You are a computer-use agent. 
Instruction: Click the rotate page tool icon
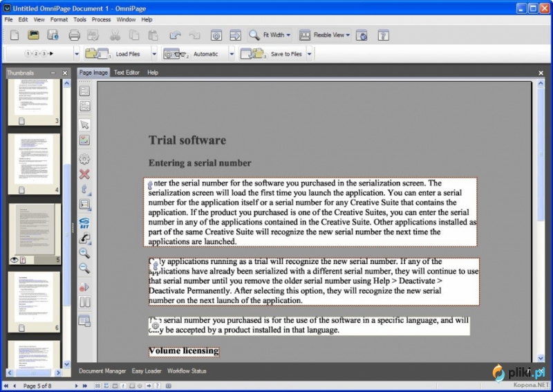84,239
